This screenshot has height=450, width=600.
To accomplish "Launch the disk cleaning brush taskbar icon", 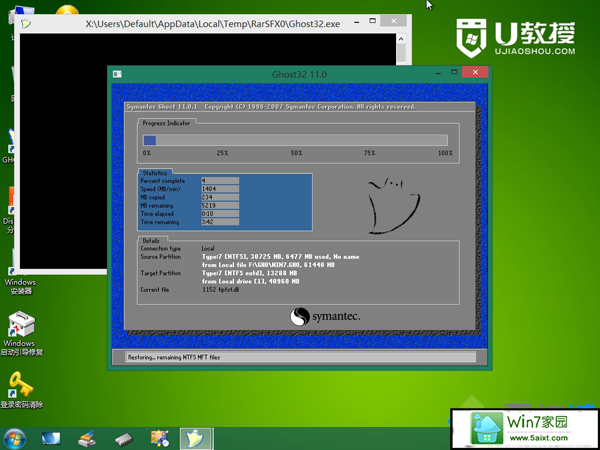I will (87, 439).
